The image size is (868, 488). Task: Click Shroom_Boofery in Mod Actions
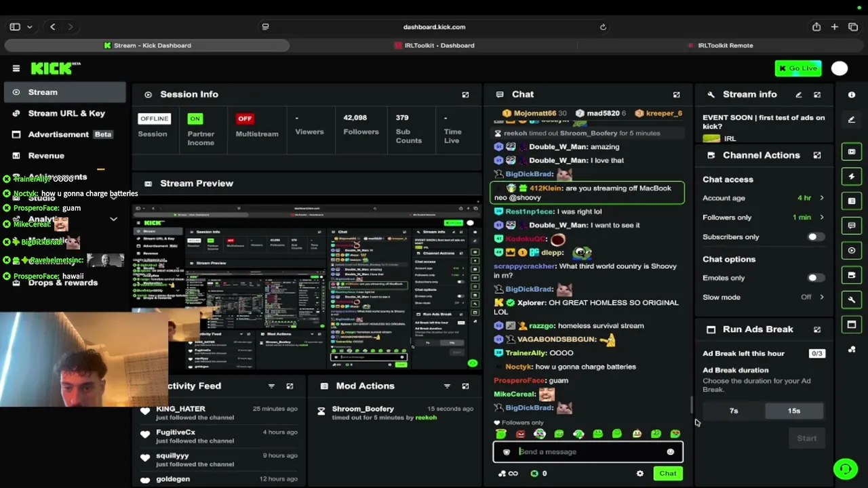tap(363, 409)
